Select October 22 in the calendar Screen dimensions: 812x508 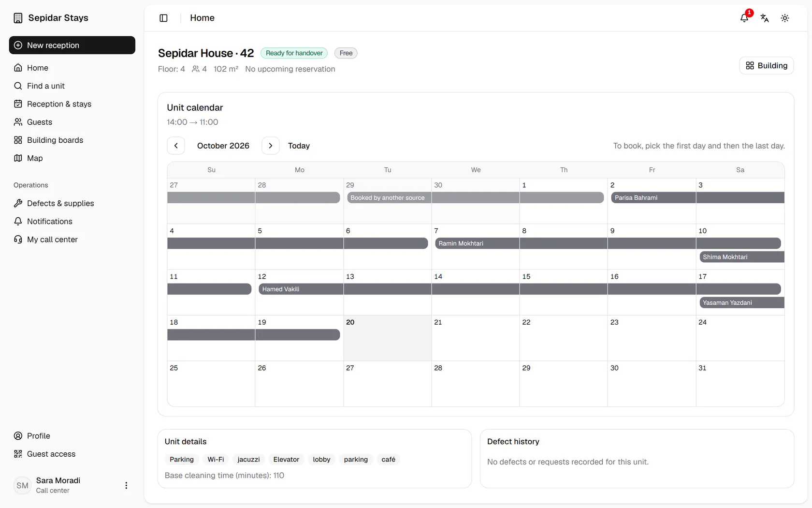(x=564, y=338)
